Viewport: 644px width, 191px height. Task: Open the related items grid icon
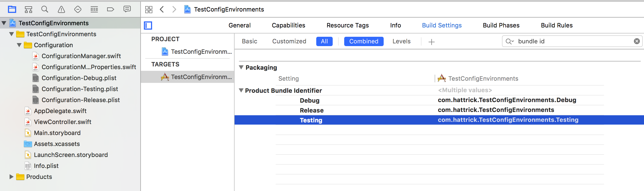(x=149, y=10)
